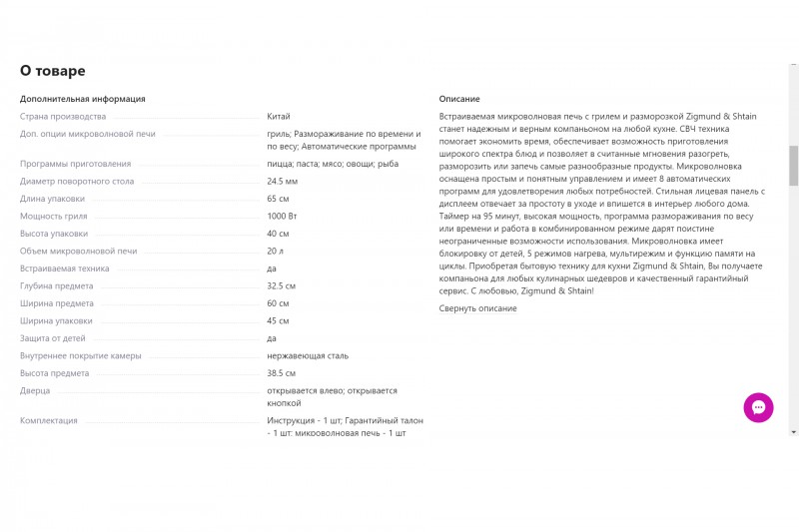Click the "Дверца" property label
This screenshot has width=799, height=532.
[35, 391]
